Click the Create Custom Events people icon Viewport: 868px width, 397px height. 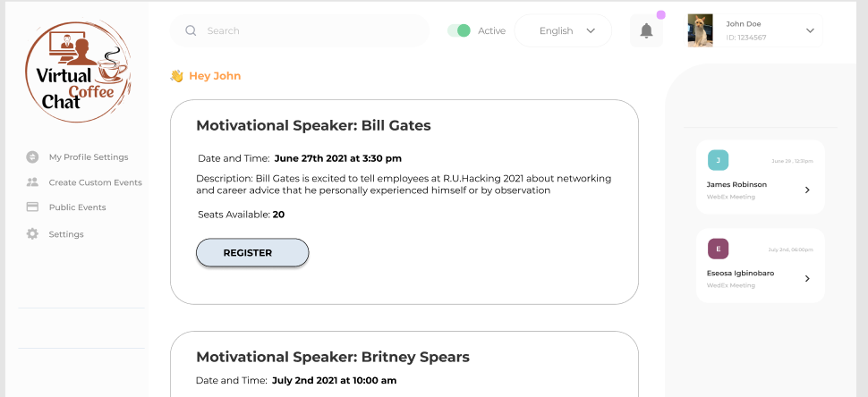point(32,182)
